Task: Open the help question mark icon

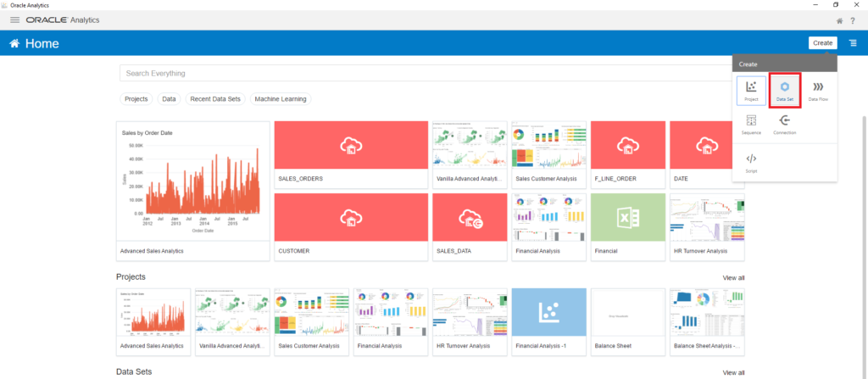Action: [853, 21]
